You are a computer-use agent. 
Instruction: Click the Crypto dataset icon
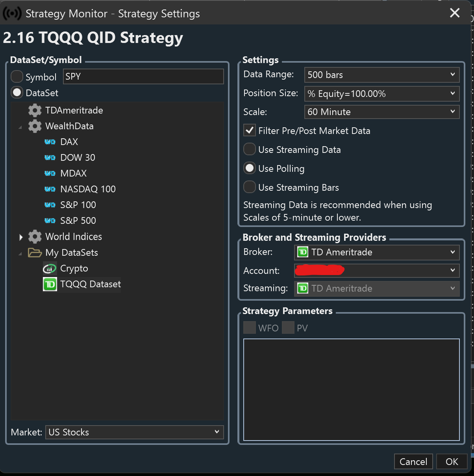click(50, 269)
